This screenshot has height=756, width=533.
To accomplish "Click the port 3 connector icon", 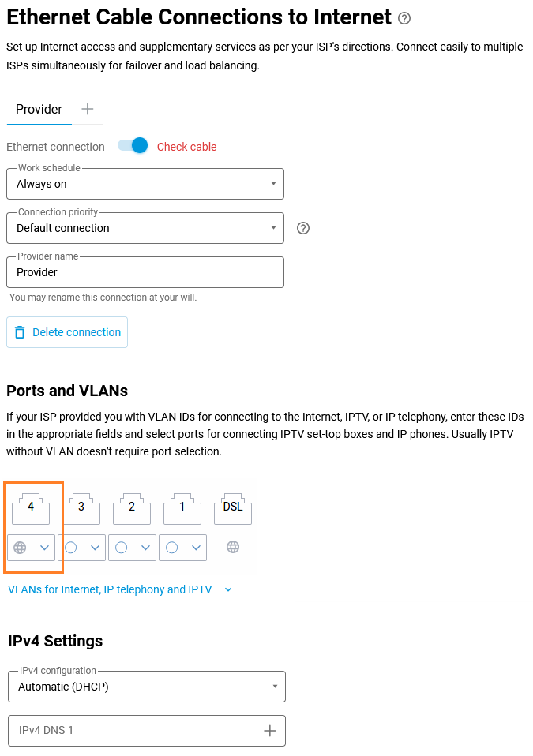I will pos(81,507).
